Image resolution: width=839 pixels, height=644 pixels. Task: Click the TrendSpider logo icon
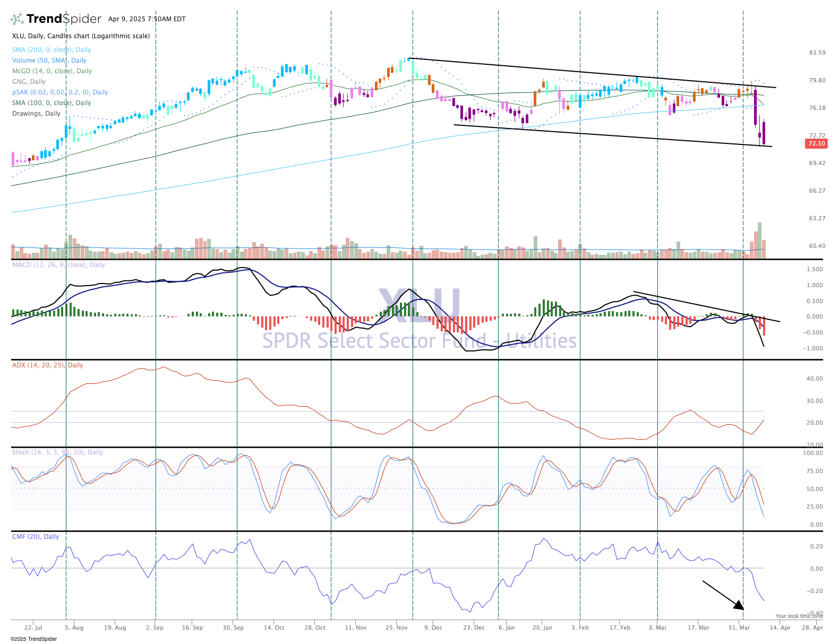(x=17, y=19)
